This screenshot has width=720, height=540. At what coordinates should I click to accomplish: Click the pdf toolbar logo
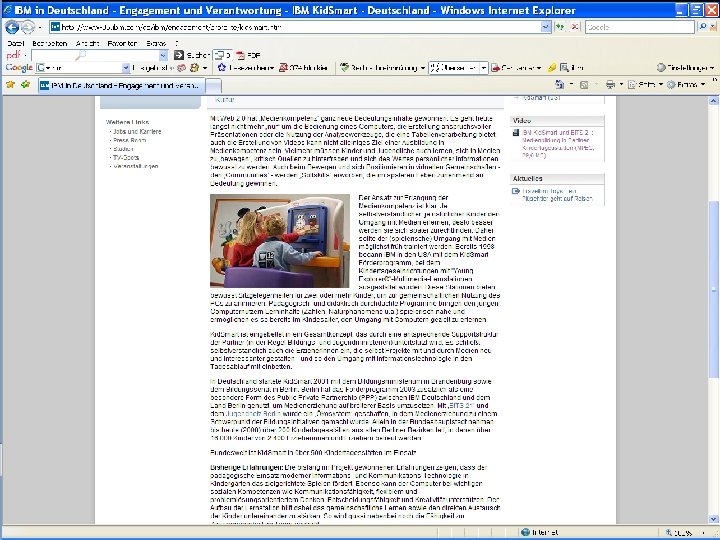(13, 55)
